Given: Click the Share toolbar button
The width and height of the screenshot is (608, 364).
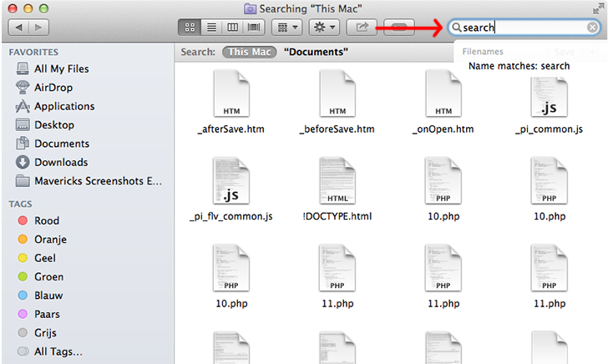Looking at the screenshot, I should [x=362, y=28].
